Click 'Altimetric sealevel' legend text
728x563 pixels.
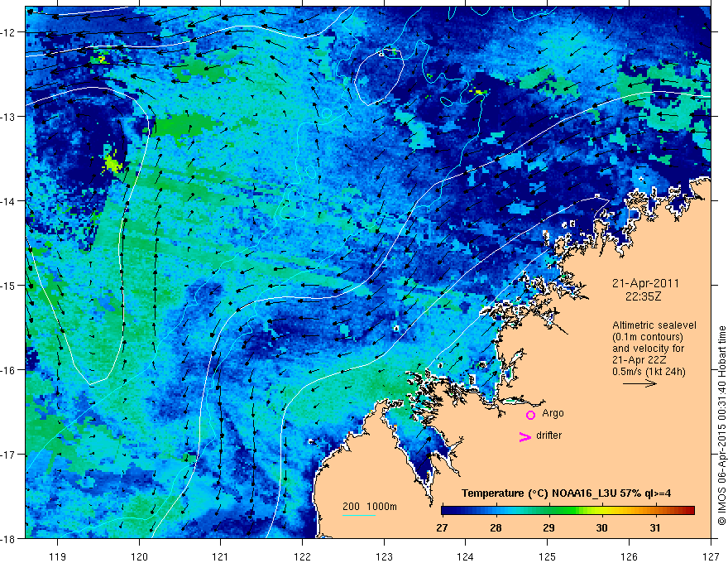[654, 325]
